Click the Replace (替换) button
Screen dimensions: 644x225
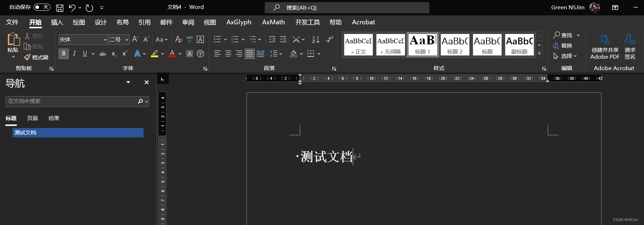562,45
